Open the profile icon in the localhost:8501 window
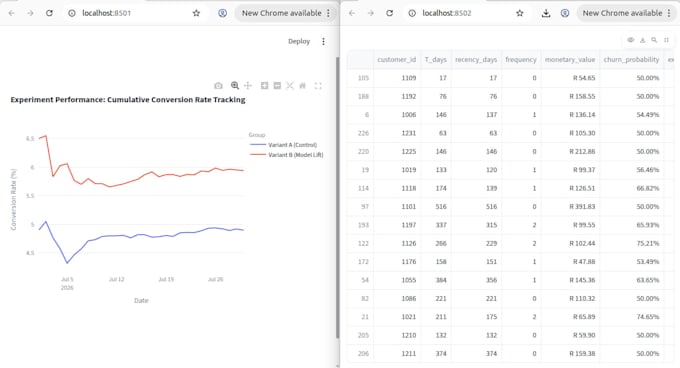This screenshot has width=680, height=368. pyautogui.click(x=222, y=13)
